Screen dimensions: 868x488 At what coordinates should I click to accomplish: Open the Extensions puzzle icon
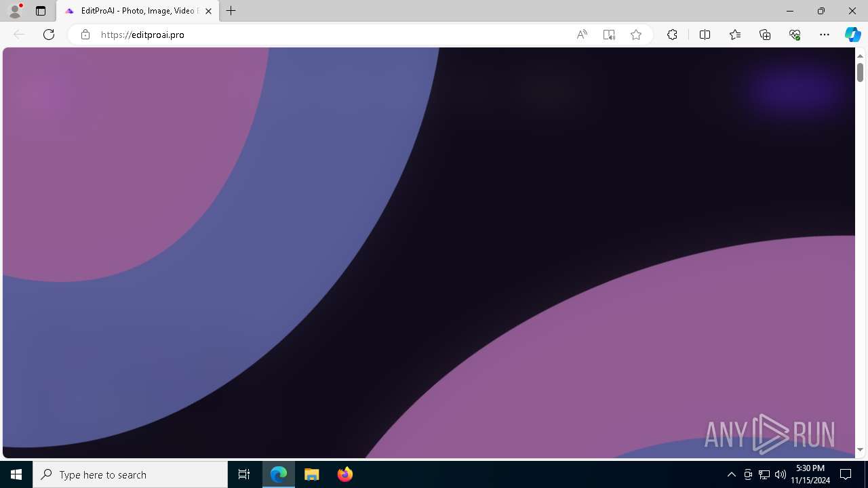(672, 35)
